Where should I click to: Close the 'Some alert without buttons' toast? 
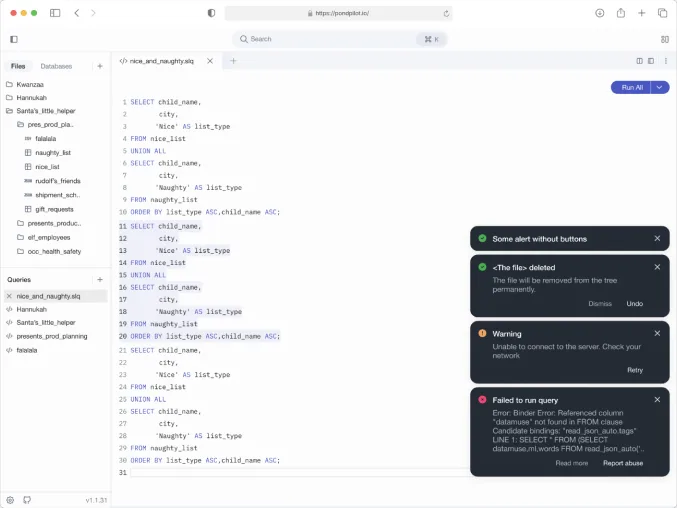(657, 238)
